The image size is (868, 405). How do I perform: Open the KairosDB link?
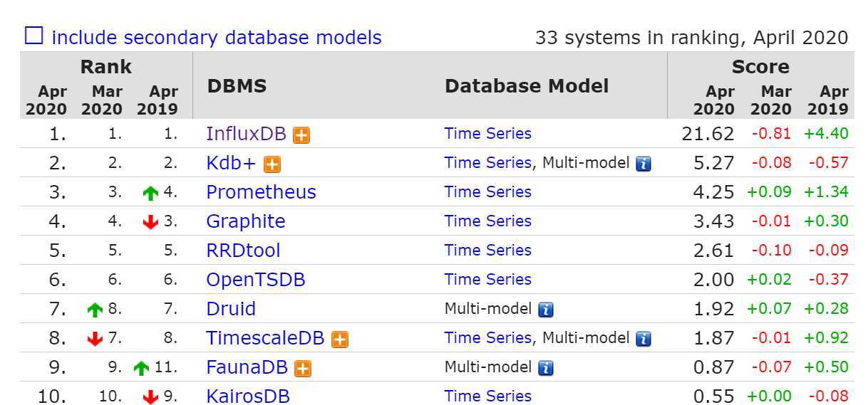point(248,396)
